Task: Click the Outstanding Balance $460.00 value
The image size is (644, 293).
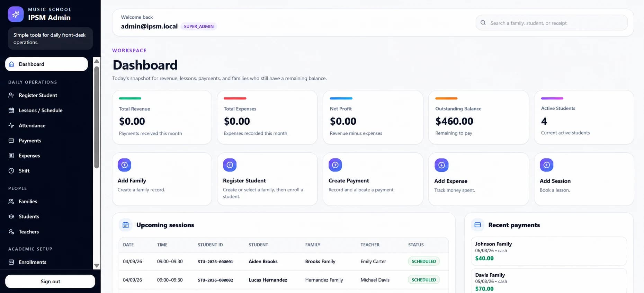Action: [454, 121]
